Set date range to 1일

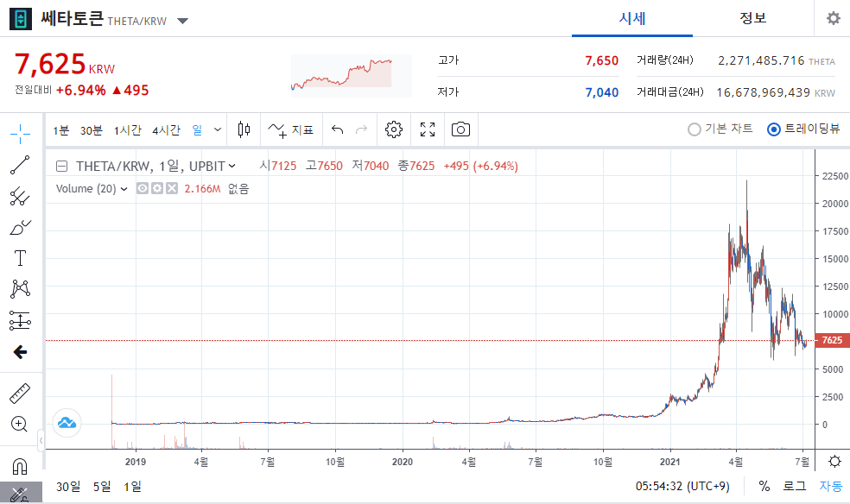coord(132,487)
